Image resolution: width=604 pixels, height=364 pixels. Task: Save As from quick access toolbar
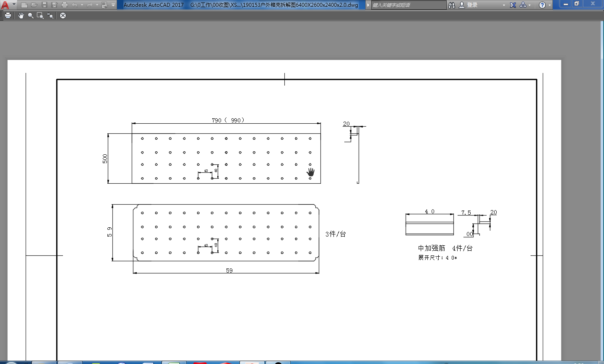pyautogui.click(x=55, y=5)
